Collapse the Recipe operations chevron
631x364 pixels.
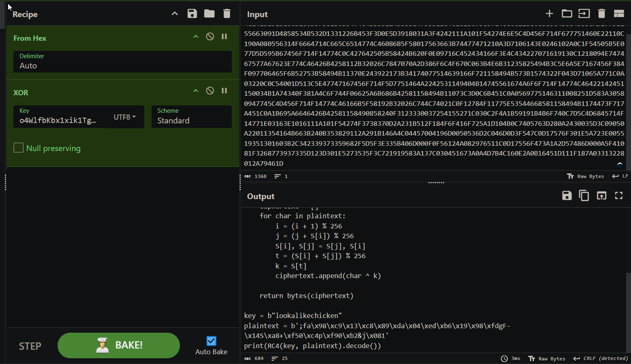coord(175,14)
